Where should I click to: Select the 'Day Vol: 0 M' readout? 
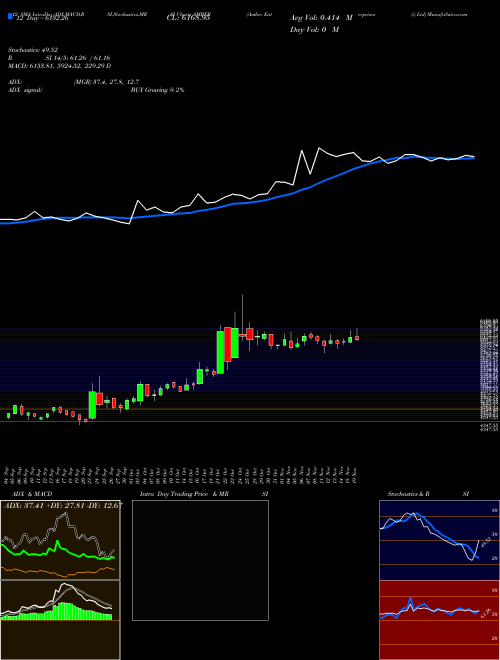[x=314, y=30]
